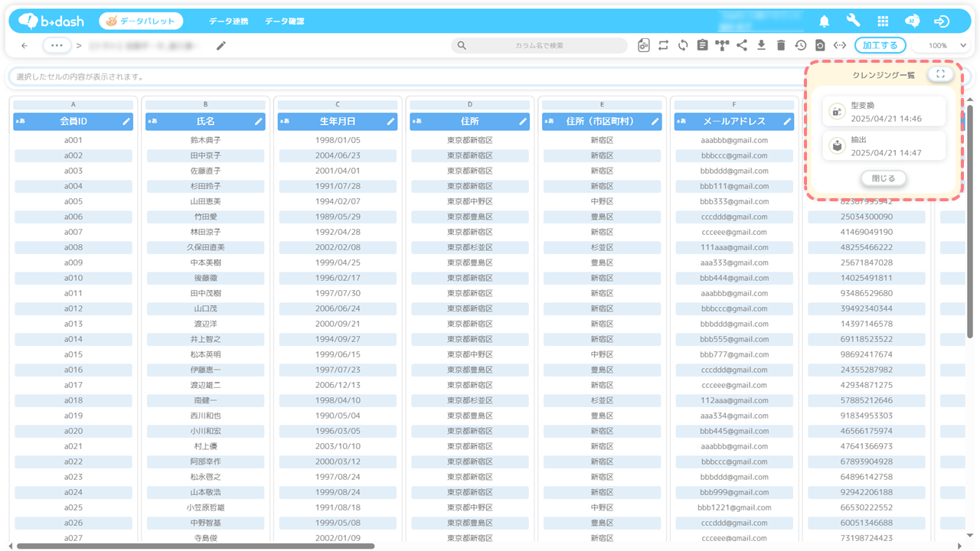Expand the cleansing list panel to fullscreen
Screen dimensions: 980x551
tap(940, 74)
